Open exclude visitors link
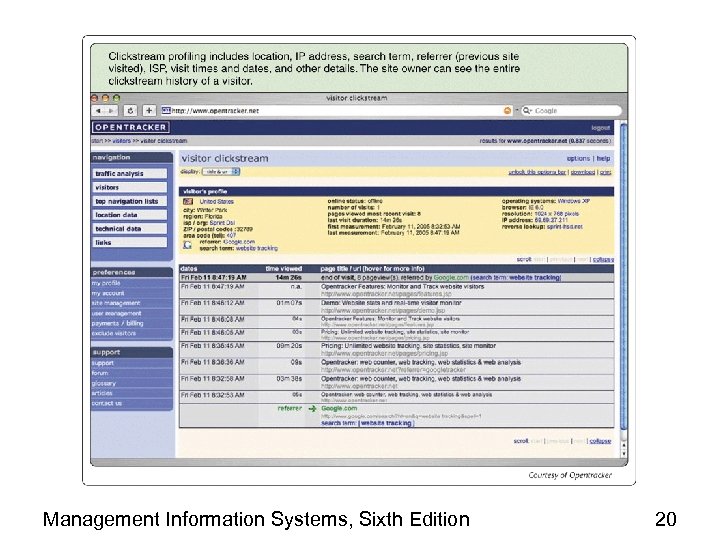Screen dimensions: 720x540 click(114, 334)
